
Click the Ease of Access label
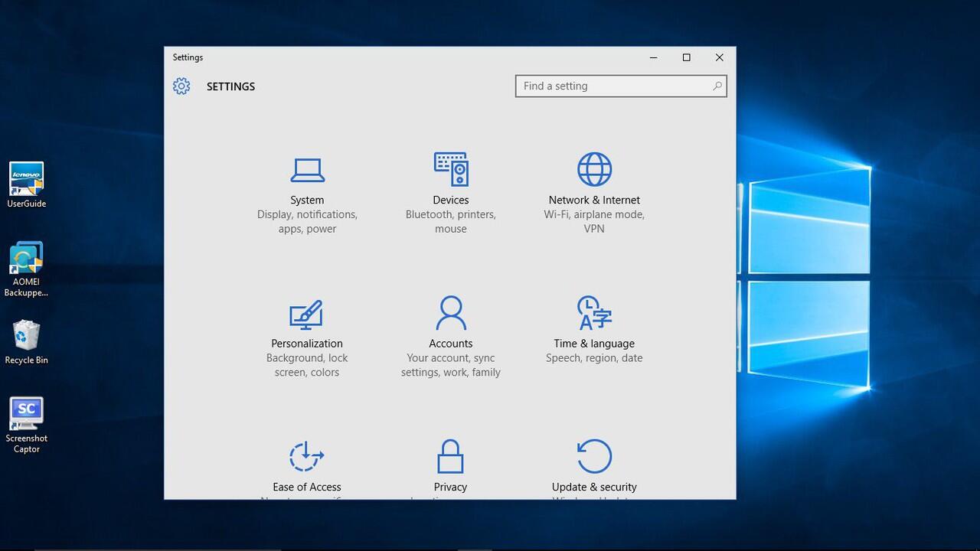coord(307,487)
